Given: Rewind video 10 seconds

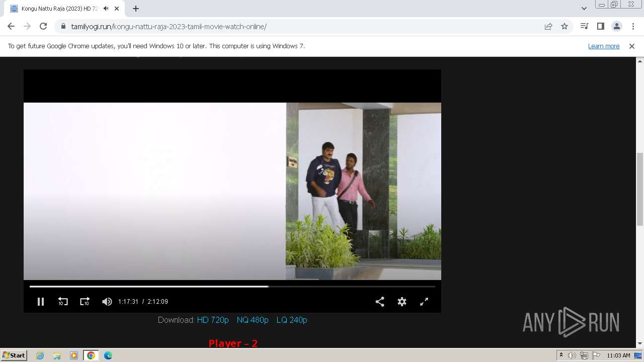Looking at the screenshot, I should 63,302.
